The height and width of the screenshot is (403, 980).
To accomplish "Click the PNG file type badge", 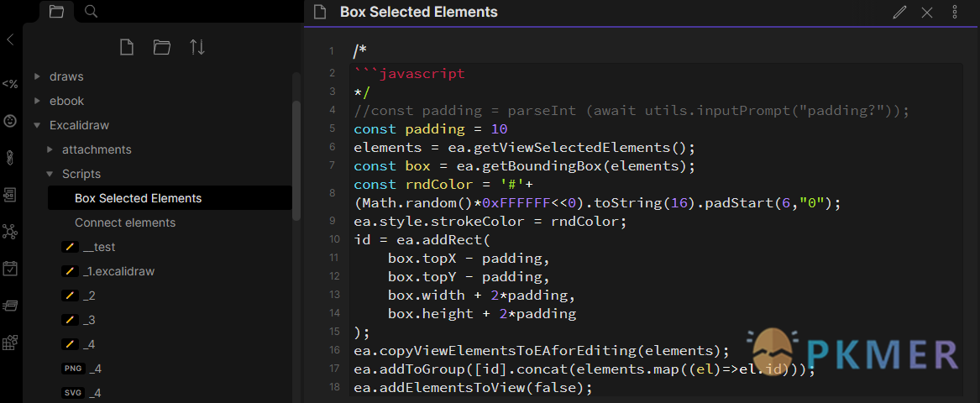I will pos(72,369).
